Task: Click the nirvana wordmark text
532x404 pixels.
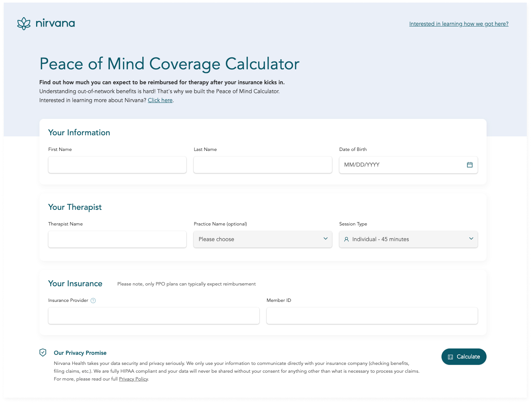Action: point(55,23)
